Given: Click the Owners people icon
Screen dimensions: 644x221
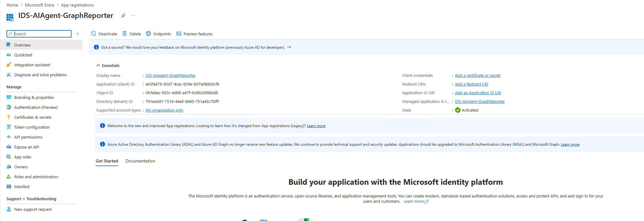Looking at the screenshot, I should 9,166.
